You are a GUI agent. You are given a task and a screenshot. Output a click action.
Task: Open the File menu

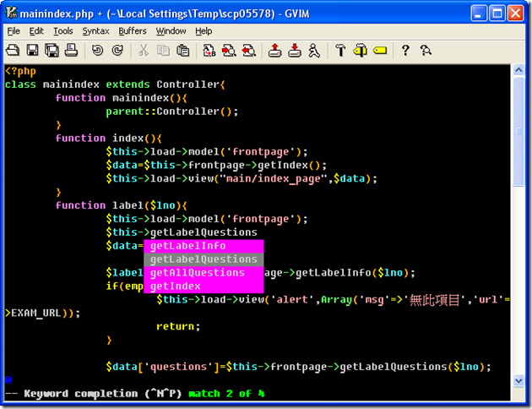pyautogui.click(x=14, y=31)
